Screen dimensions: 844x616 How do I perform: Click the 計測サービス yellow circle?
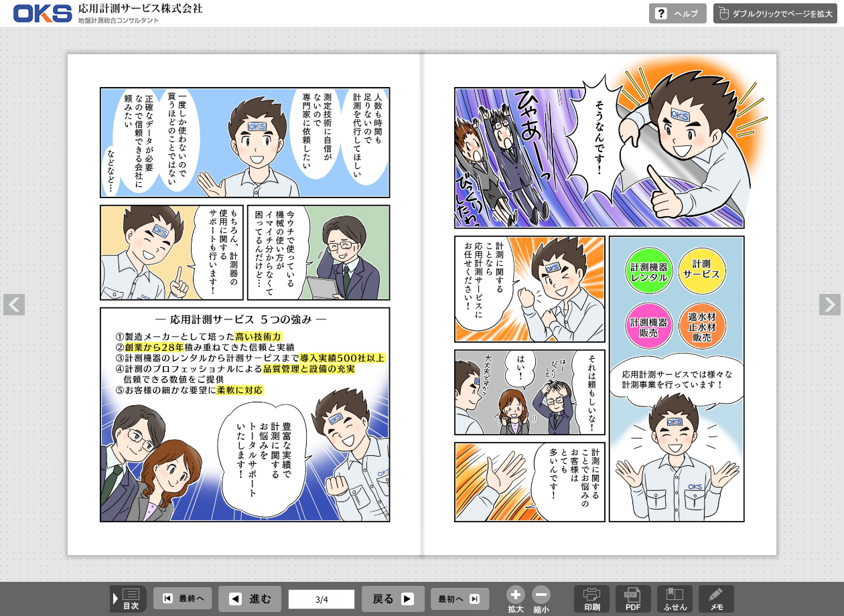[x=702, y=271]
